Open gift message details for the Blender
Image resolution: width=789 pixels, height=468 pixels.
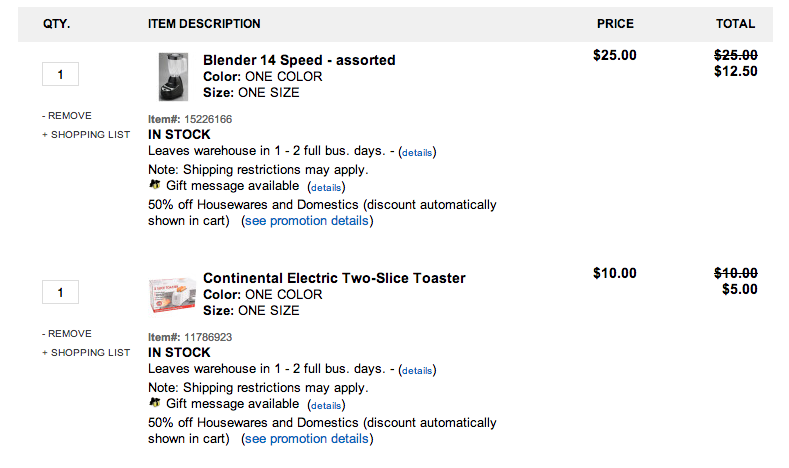pos(326,188)
